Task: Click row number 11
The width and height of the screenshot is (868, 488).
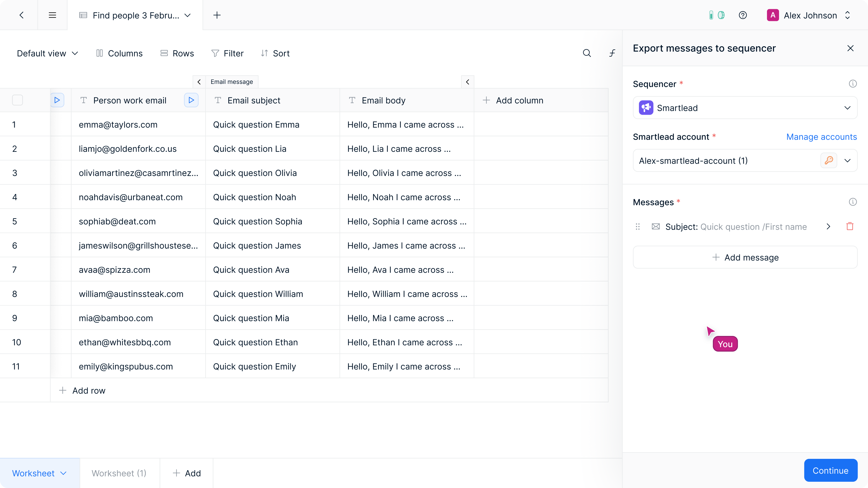Action: (x=16, y=366)
